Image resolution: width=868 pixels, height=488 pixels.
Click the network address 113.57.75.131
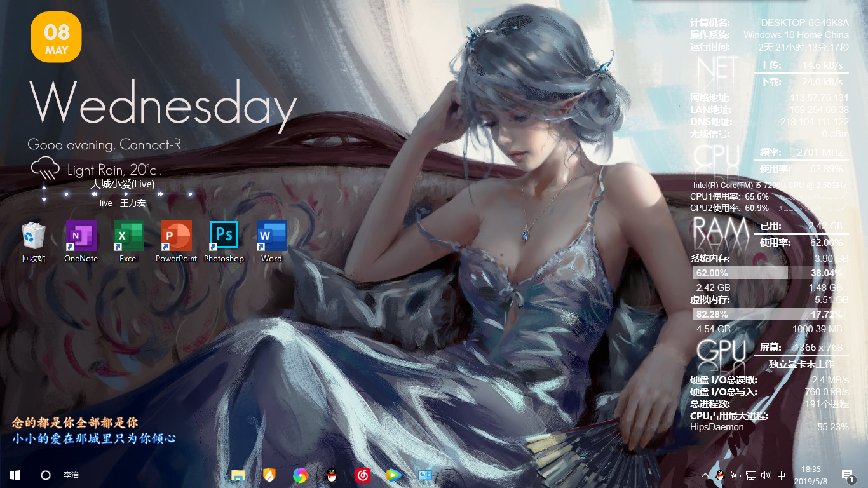pos(820,98)
